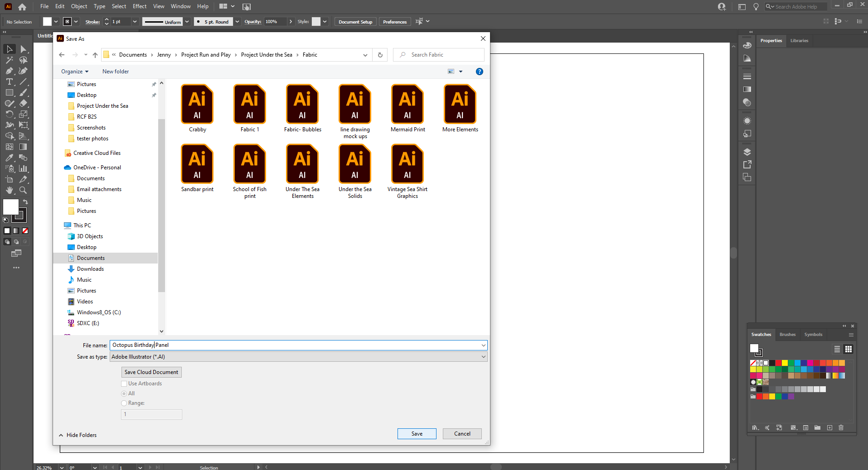Open the Effect menu

pyautogui.click(x=140, y=6)
